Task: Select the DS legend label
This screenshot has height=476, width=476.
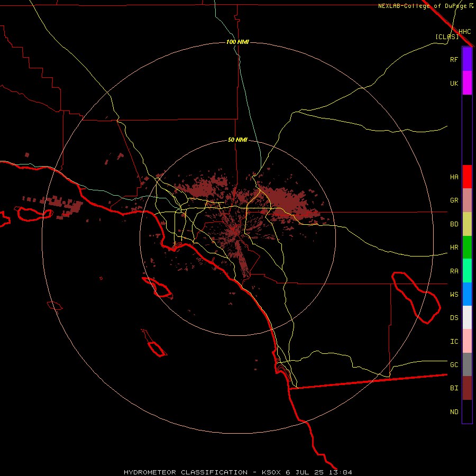Action: [454, 318]
